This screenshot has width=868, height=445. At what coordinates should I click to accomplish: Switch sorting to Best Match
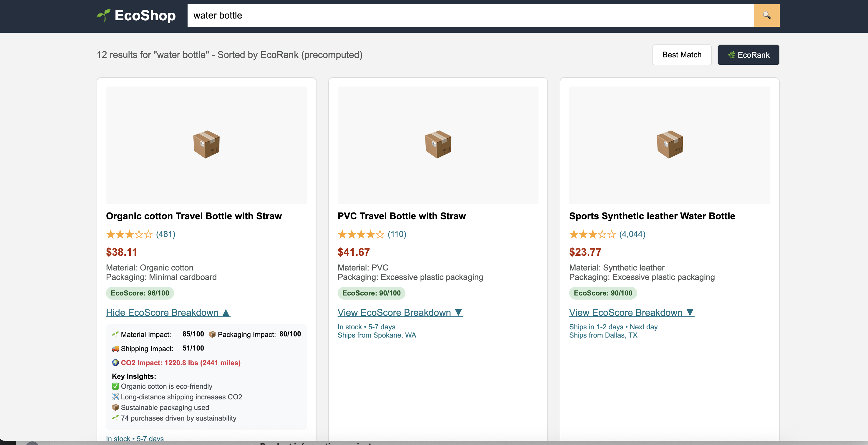tap(681, 55)
